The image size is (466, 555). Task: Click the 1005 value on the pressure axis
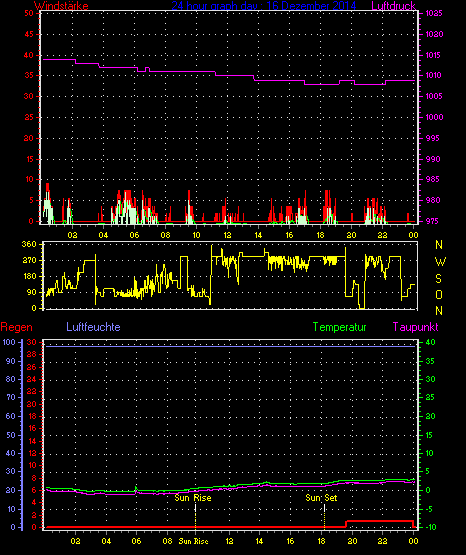(x=434, y=96)
